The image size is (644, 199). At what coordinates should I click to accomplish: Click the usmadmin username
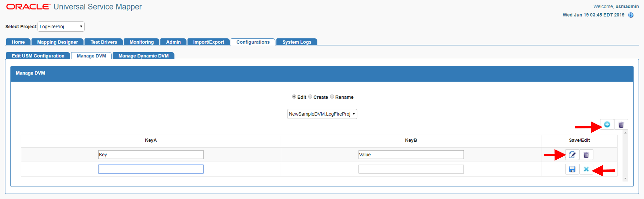coord(627,7)
